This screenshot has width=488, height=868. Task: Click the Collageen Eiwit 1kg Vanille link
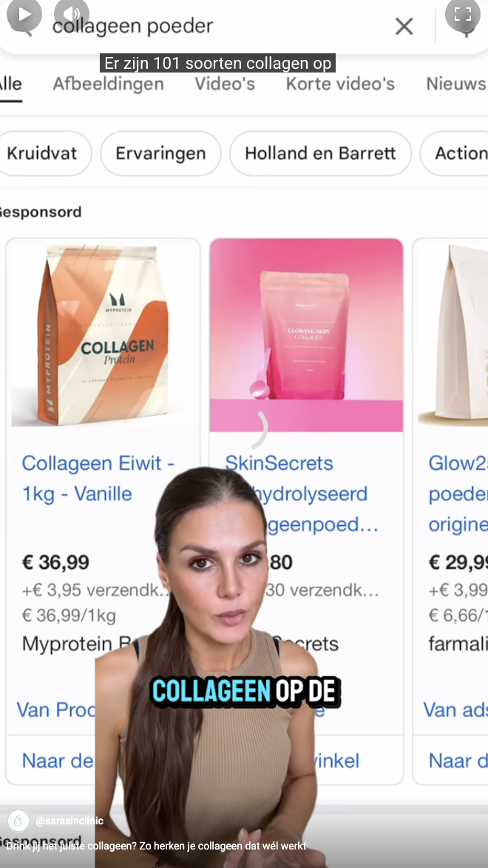pyautogui.click(x=98, y=478)
